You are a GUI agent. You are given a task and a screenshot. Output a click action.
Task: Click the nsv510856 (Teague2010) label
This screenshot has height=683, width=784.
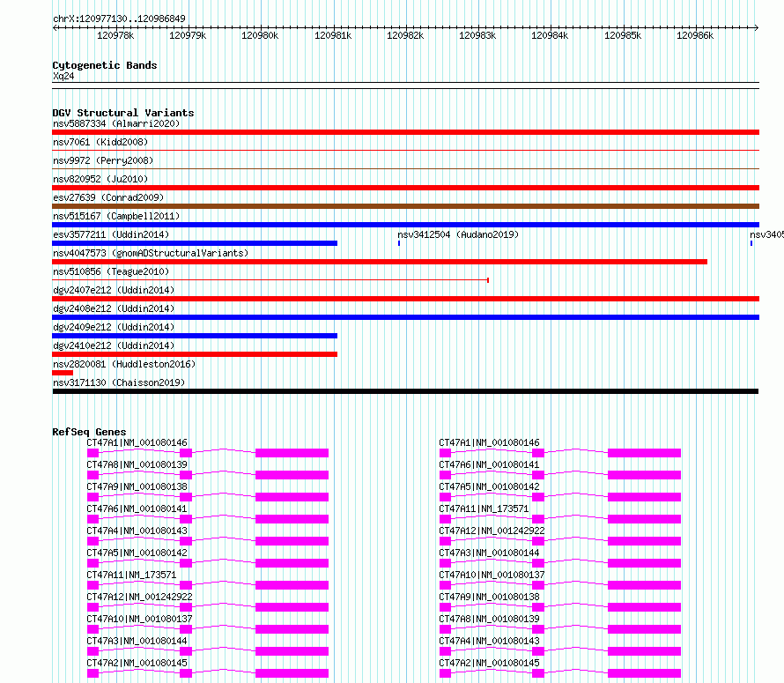(x=111, y=271)
